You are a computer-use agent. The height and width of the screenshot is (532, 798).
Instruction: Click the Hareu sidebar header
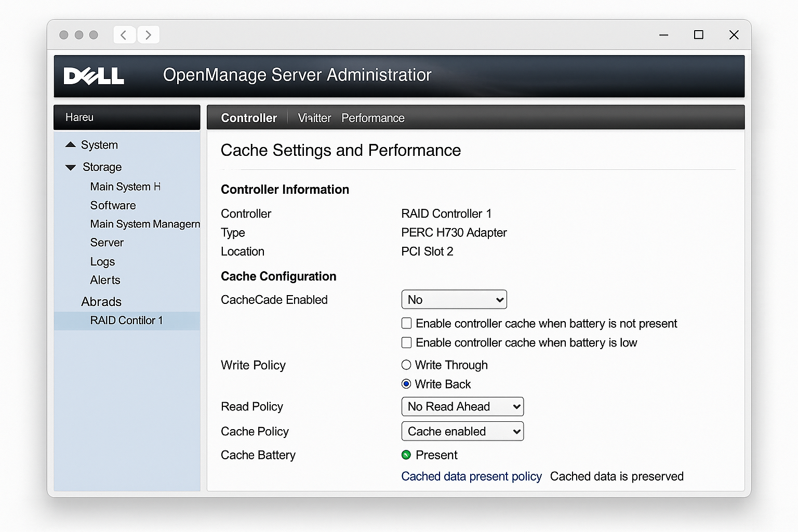127,117
